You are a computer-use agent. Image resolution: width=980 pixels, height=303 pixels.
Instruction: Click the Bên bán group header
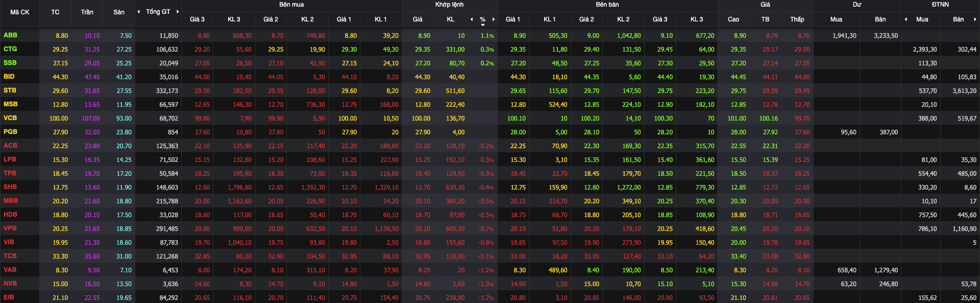607,5
